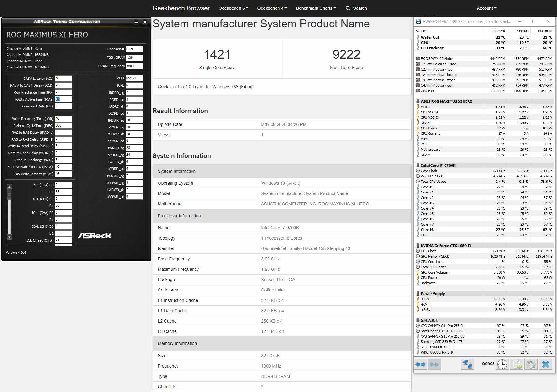Open the Geekbench 4 dropdown menu
Screen dimensions: 557x392
click(272, 8)
